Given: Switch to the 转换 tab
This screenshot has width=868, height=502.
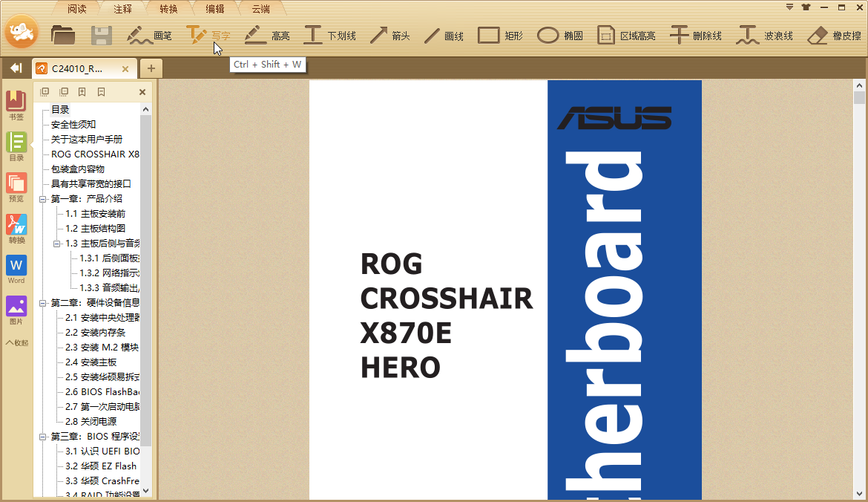Looking at the screenshot, I should (x=169, y=9).
